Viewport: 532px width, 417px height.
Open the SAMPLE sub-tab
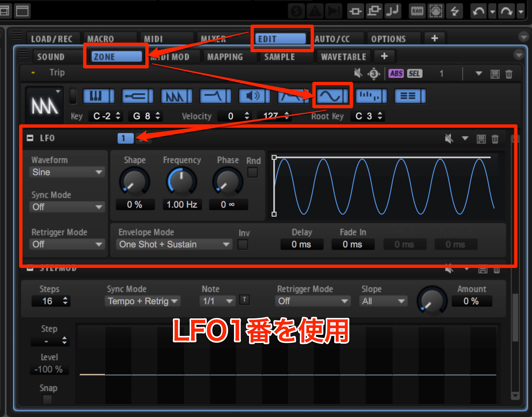click(280, 57)
